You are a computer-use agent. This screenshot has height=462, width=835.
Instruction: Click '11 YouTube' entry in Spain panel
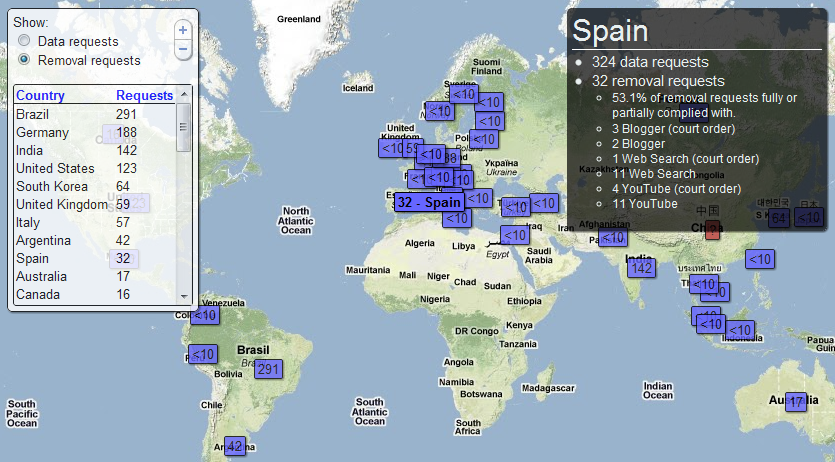coord(645,204)
